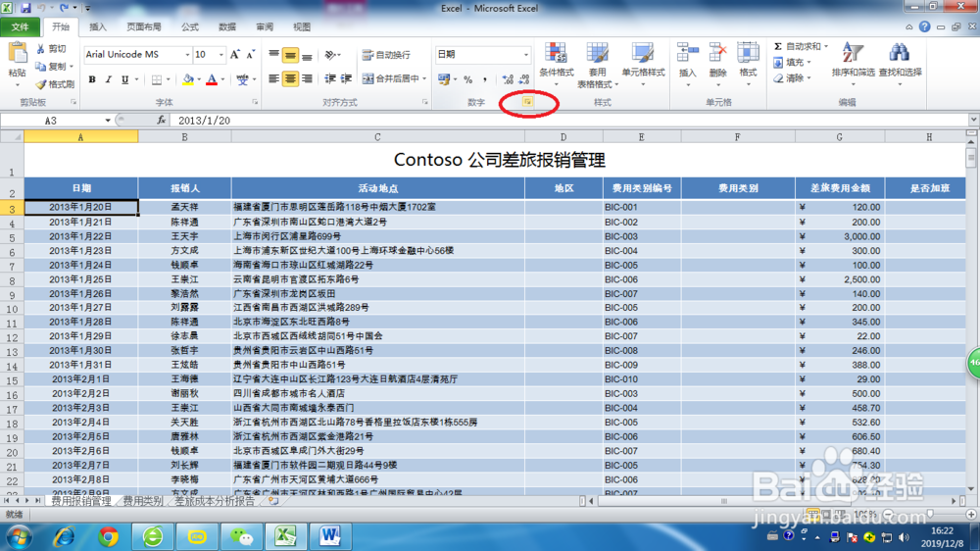Click the formula bar showing 2013/1/20

pos(570,120)
